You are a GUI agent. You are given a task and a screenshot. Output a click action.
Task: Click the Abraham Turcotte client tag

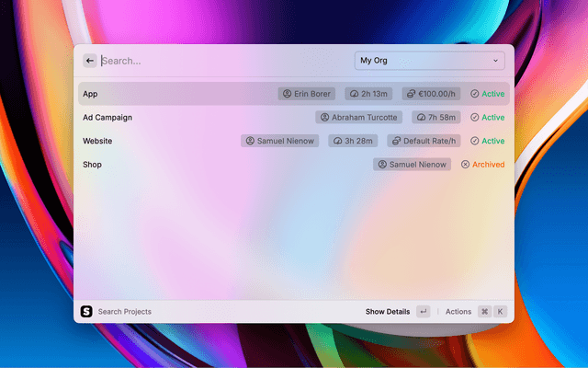(359, 118)
